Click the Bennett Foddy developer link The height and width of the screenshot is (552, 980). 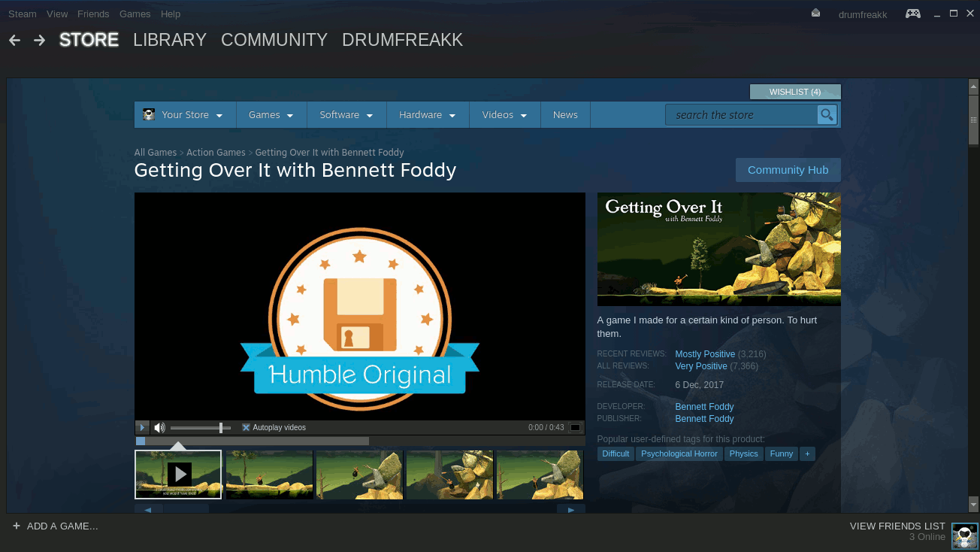coord(704,406)
